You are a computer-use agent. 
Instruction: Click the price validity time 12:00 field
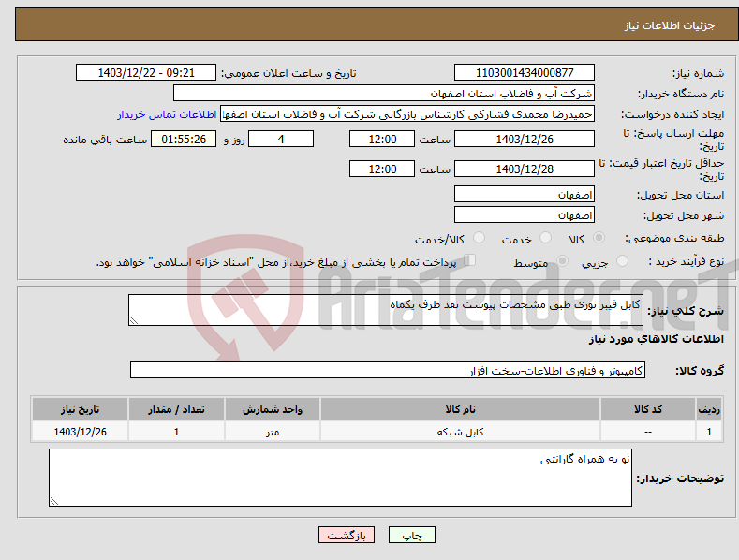[x=382, y=169]
